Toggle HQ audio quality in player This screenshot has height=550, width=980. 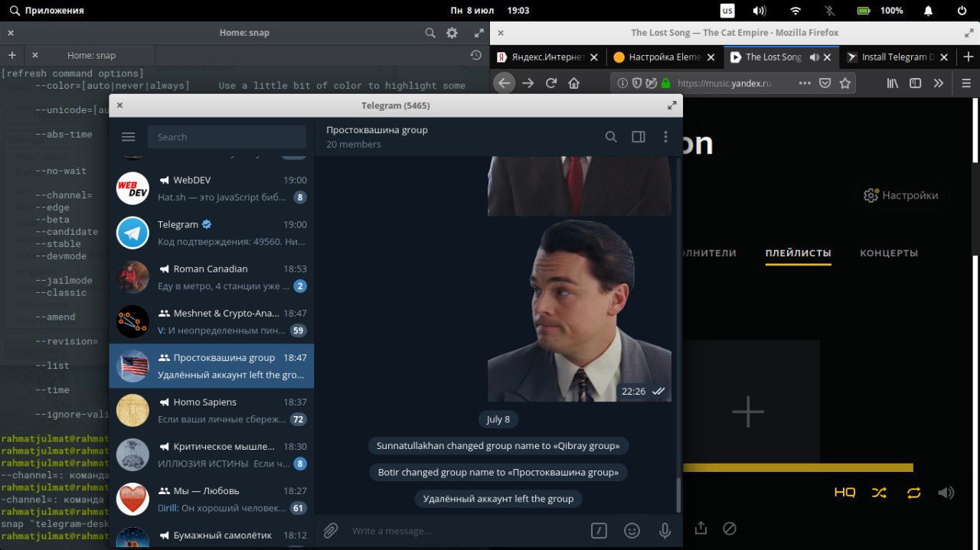[x=844, y=493]
